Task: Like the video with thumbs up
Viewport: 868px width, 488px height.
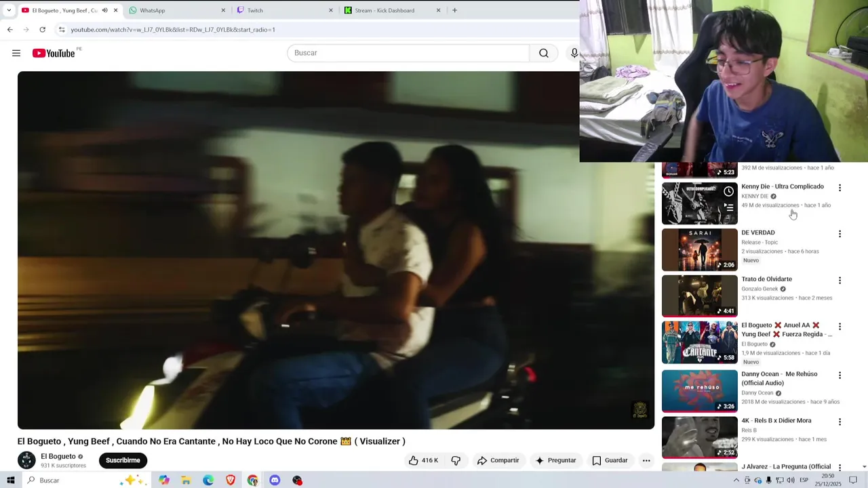Action: tap(414, 460)
